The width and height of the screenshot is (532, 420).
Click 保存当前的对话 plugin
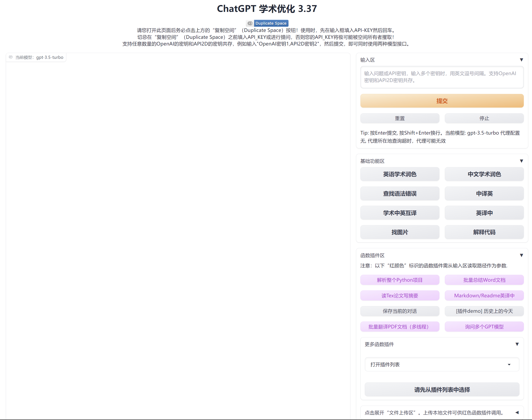pyautogui.click(x=400, y=311)
